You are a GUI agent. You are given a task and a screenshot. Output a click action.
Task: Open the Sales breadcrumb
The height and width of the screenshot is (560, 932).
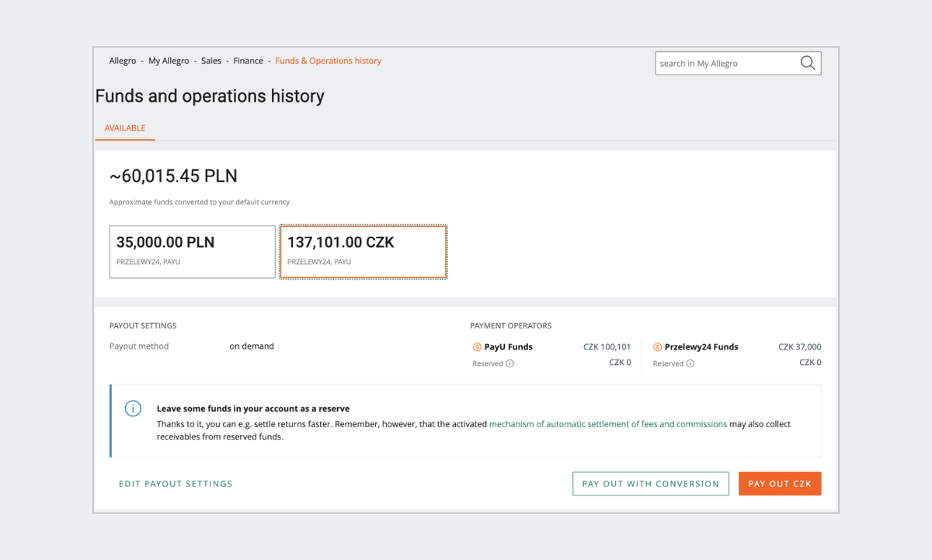click(211, 61)
